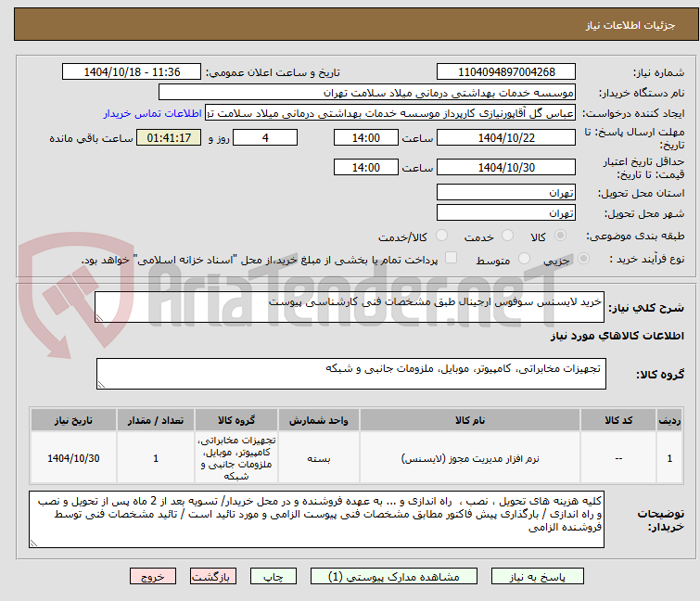
Task: Click the price validity date 1404/10/30 field
Action: 506,167
